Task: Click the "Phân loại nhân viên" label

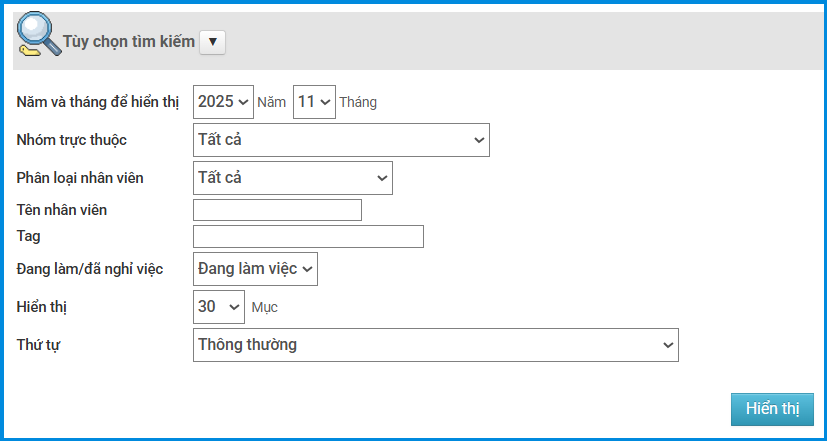Action: tap(80, 178)
